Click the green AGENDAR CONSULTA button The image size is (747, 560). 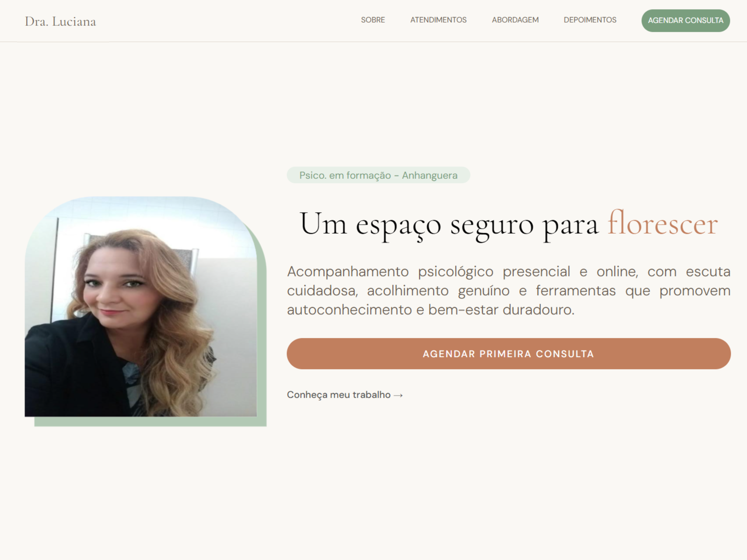click(x=686, y=21)
